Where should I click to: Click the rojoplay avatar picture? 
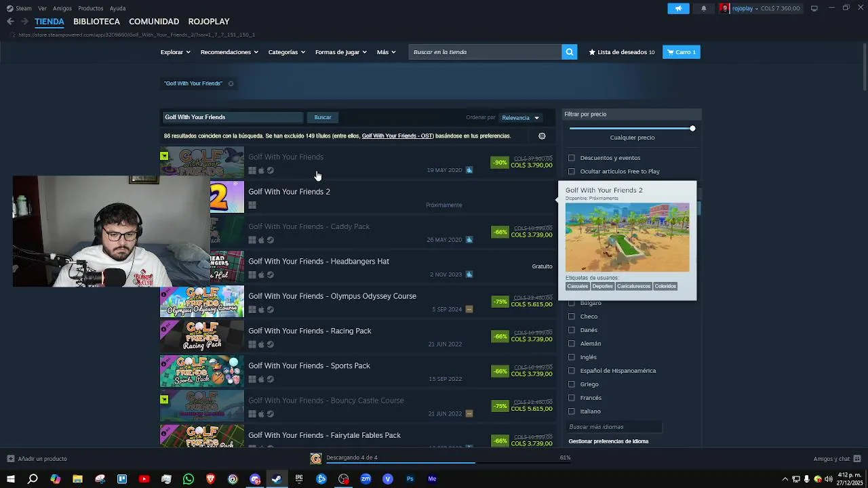click(724, 8)
